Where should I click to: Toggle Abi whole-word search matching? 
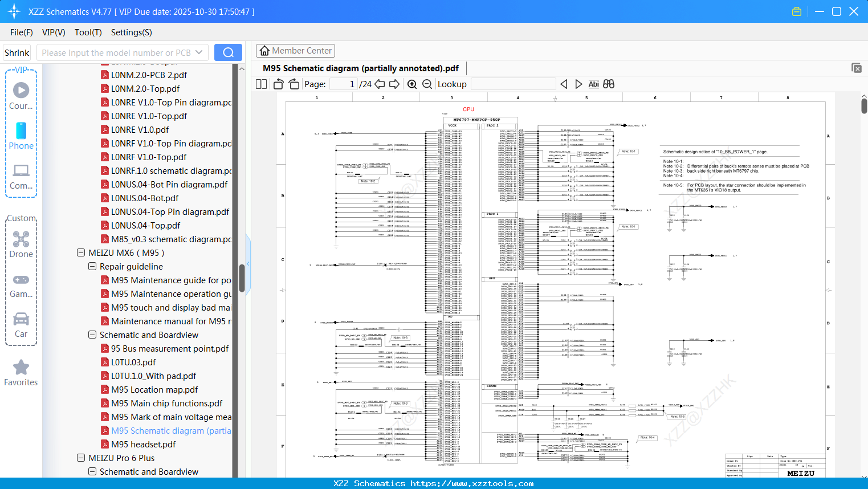coord(592,84)
